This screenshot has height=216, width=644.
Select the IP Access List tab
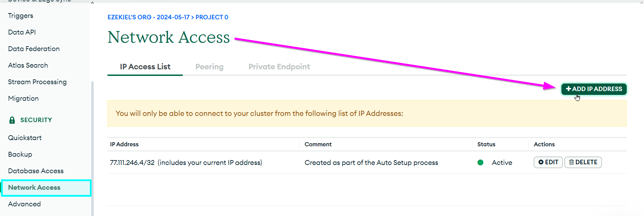click(145, 67)
